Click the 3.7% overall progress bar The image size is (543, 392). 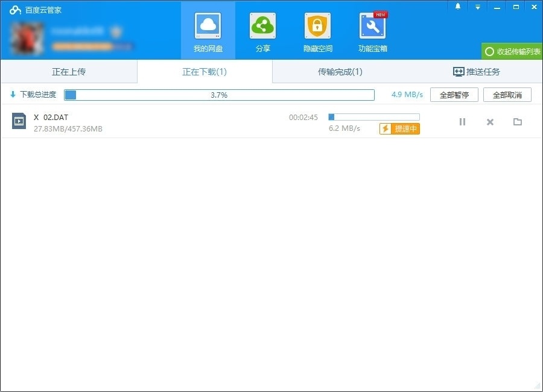pyautogui.click(x=219, y=94)
